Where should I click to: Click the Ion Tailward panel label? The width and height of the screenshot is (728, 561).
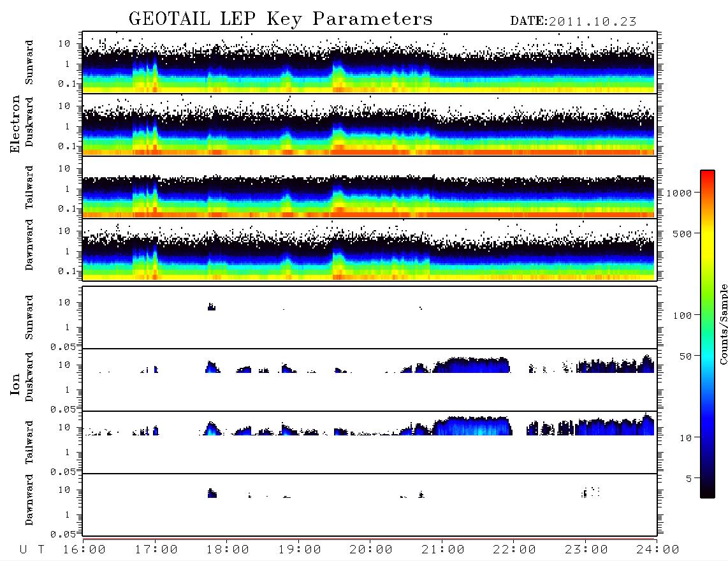coord(29,442)
